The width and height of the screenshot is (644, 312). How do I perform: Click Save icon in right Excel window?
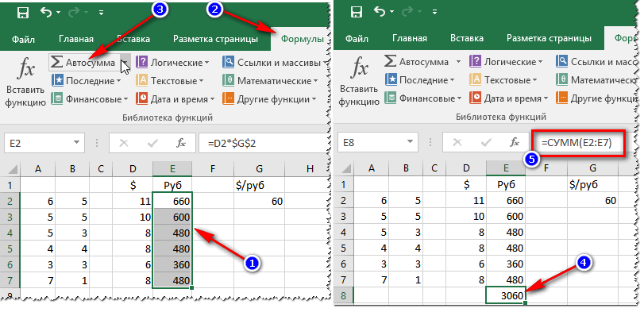(x=357, y=13)
